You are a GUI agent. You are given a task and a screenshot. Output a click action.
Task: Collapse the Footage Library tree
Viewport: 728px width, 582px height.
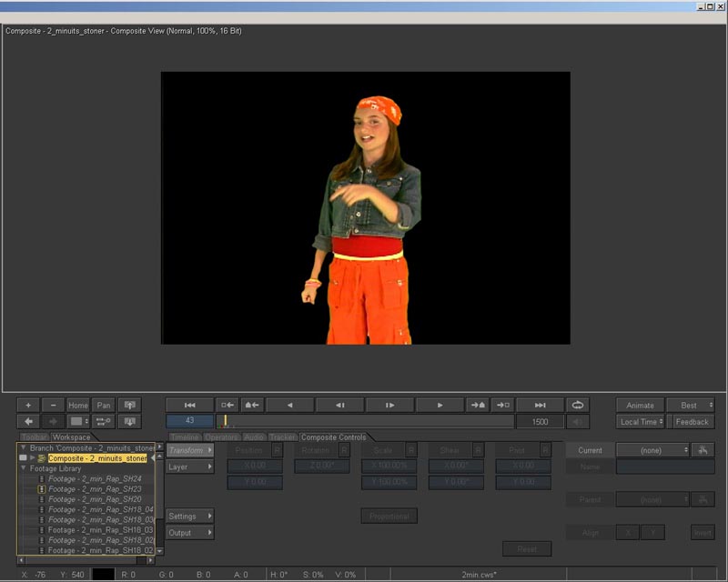click(x=23, y=468)
